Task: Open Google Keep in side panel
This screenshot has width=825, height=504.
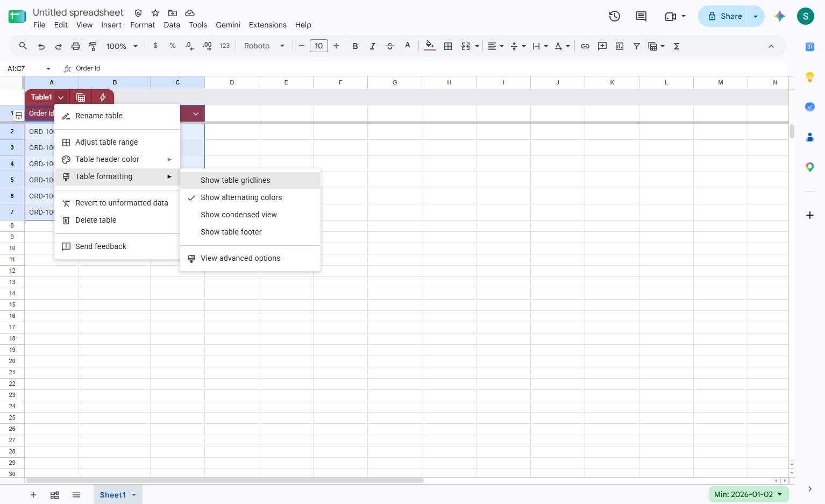Action: 810,77
